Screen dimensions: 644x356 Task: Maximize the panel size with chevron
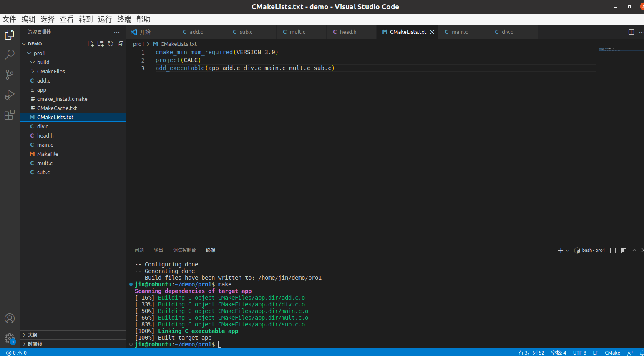coord(634,250)
